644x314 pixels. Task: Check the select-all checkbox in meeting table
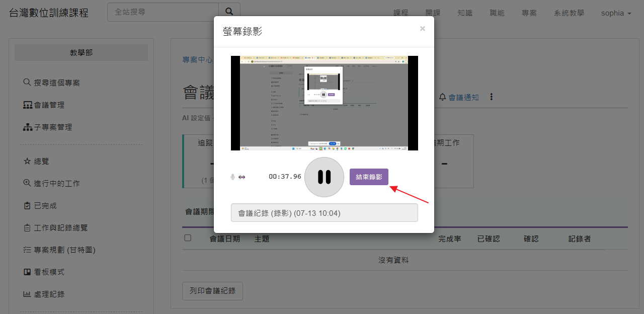(x=188, y=238)
